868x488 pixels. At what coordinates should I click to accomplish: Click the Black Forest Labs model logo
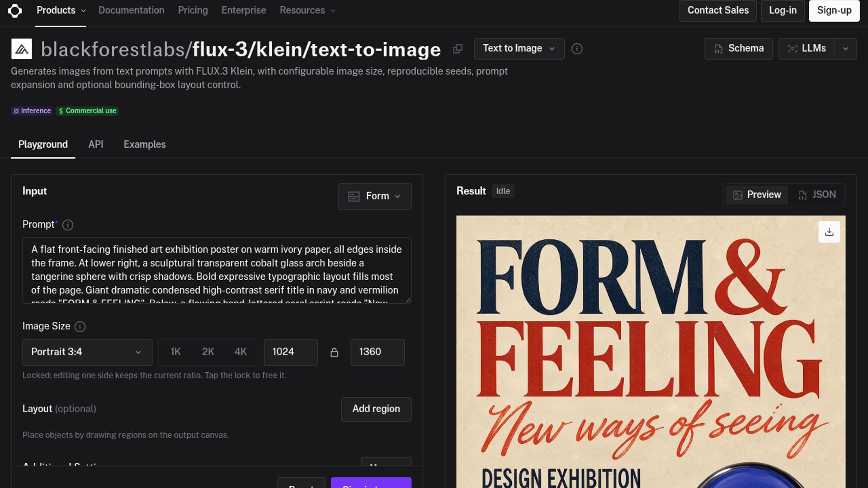pyautogui.click(x=22, y=49)
